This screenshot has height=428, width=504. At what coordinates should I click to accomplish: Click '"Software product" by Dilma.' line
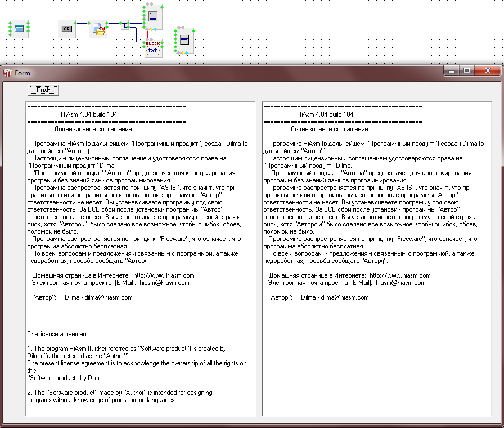(x=66, y=378)
